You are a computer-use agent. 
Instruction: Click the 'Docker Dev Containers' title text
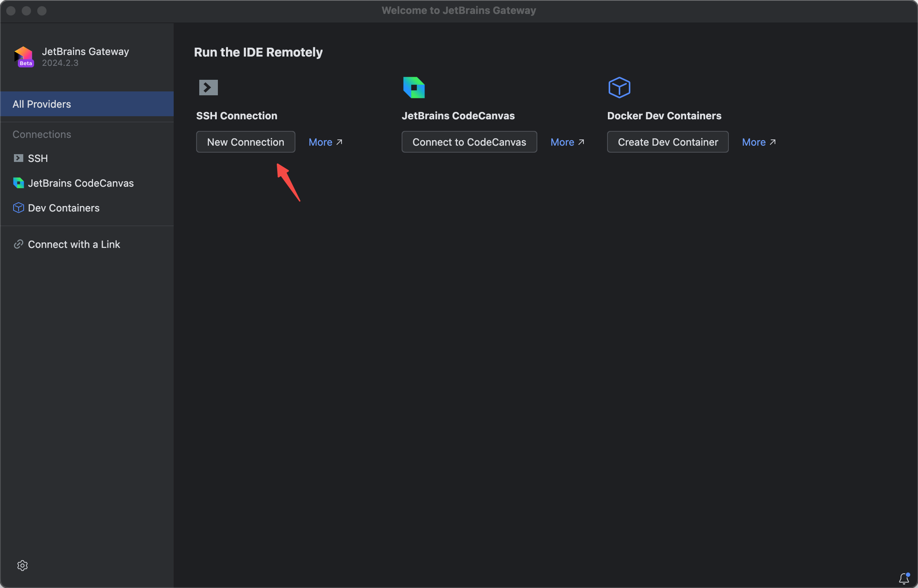664,116
